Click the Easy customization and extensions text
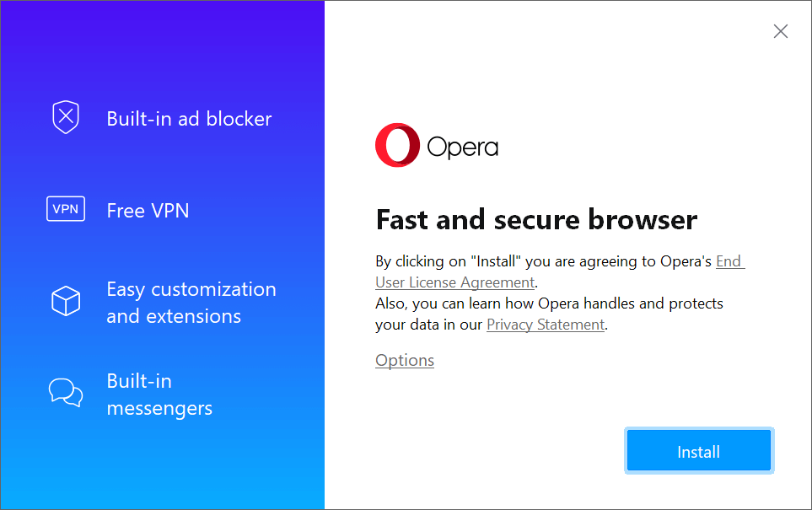The height and width of the screenshot is (510, 812). click(x=191, y=302)
